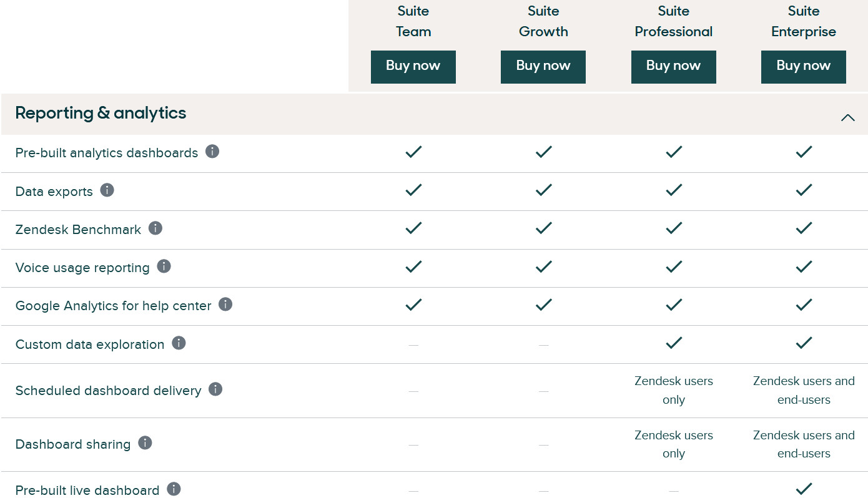Screen dimensions: 868x498
Task: Show info tooltip for Voice usage reporting
Action: (x=164, y=266)
